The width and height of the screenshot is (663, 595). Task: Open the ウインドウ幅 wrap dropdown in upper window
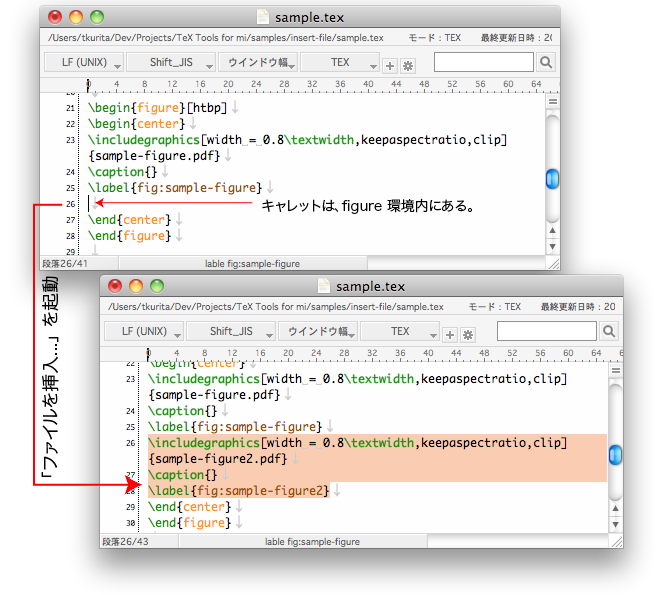pos(258,62)
